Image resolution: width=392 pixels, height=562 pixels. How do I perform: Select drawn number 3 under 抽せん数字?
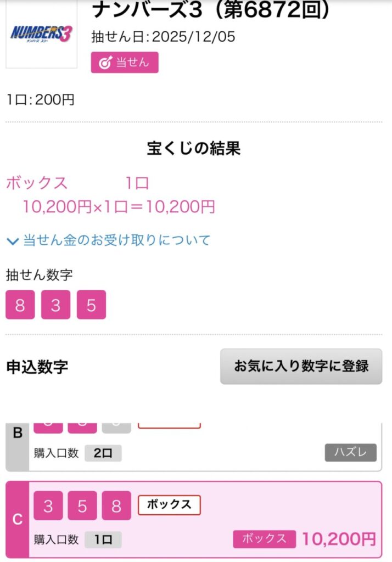[x=55, y=305]
